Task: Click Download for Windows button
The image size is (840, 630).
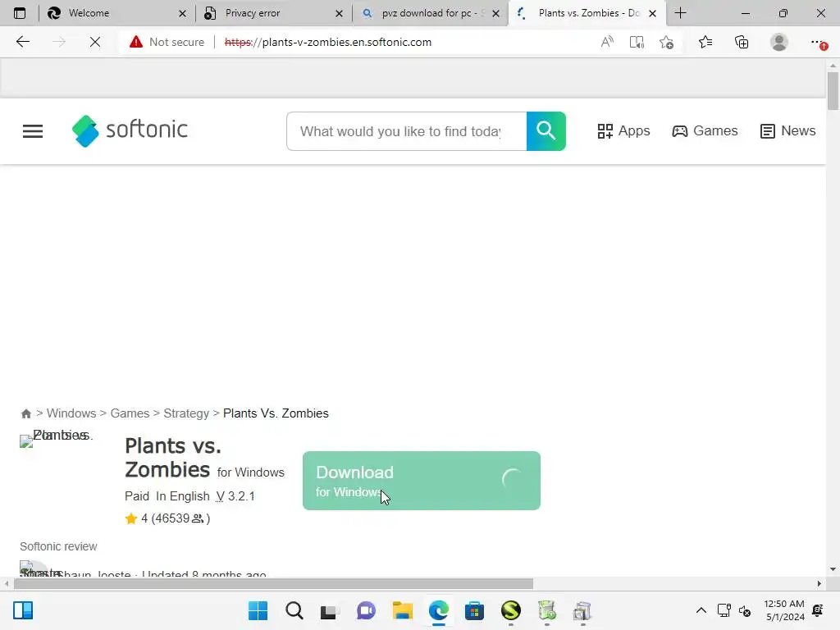Action: tap(422, 481)
